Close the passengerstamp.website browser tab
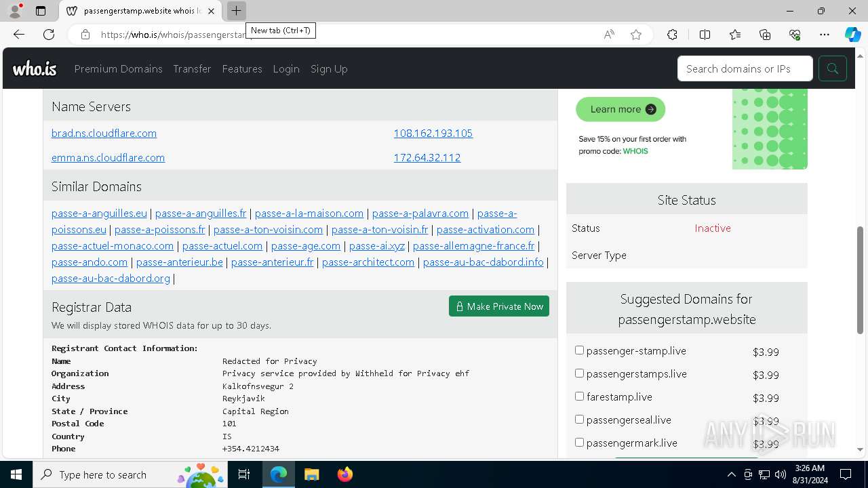This screenshot has width=868, height=488. 212,11
